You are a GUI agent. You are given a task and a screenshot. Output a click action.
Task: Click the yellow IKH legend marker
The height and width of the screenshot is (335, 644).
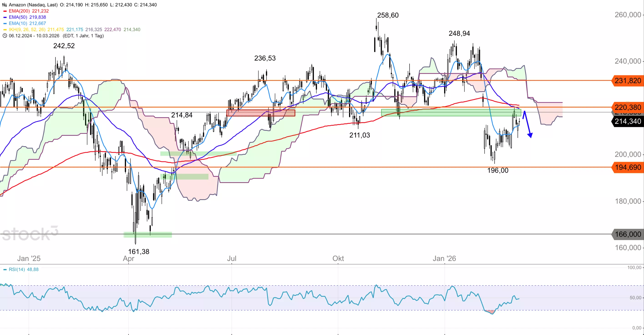click(5, 30)
